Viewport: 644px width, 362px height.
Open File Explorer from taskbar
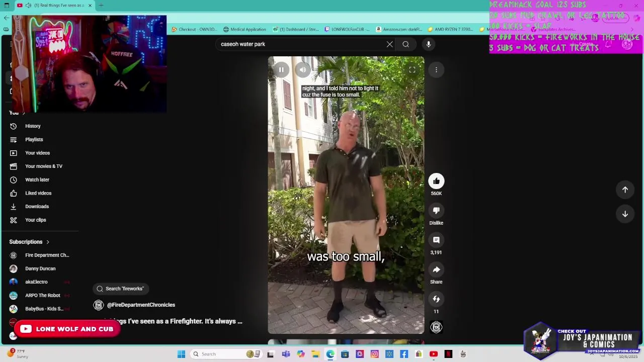click(x=315, y=354)
